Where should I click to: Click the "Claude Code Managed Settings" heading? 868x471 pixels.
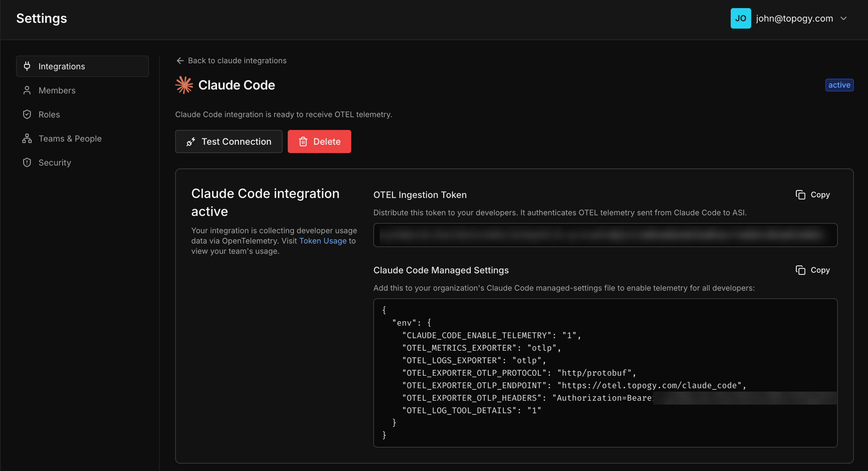(x=441, y=270)
